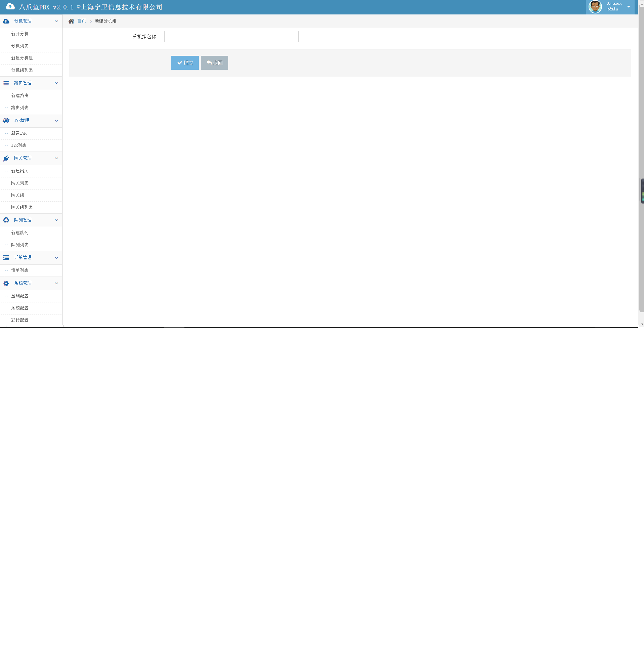Screen dimensions: 644x672
Task: Click the 队列管理 recycle icon
Action: coord(6,220)
